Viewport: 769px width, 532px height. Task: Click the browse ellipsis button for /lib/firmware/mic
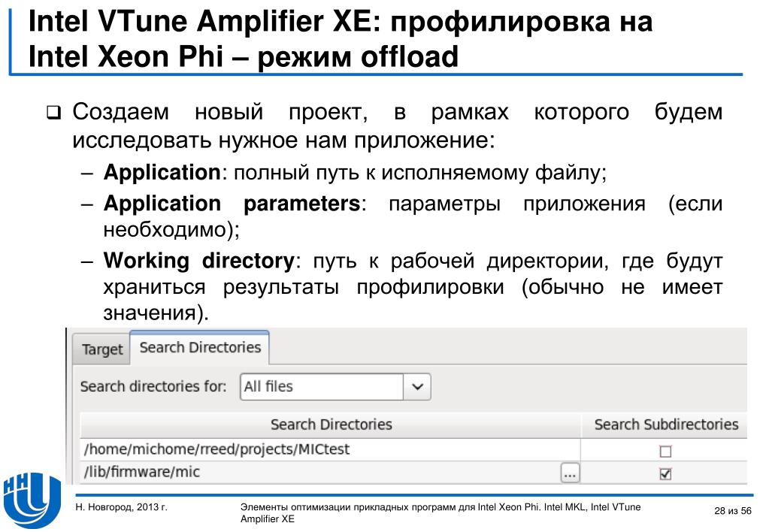click(x=569, y=473)
